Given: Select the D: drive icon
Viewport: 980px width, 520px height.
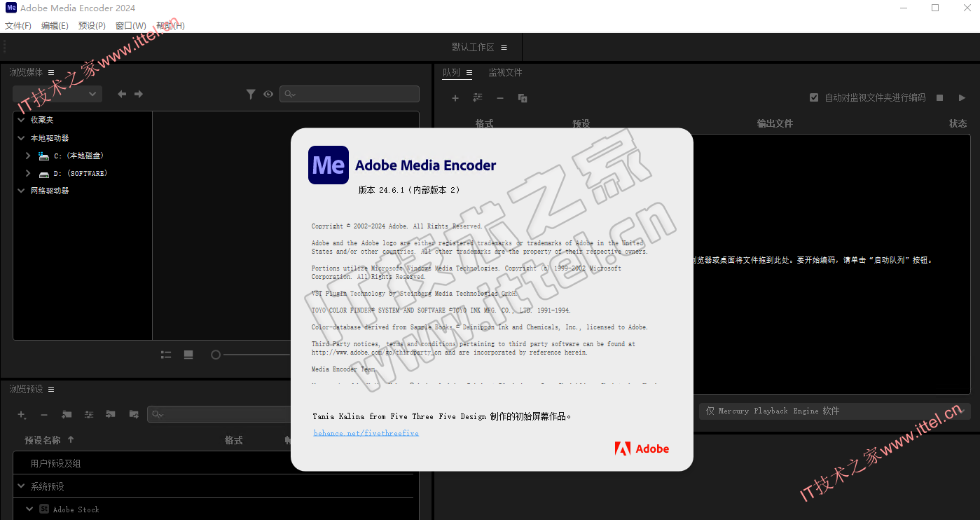Looking at the screenshot, I should (44, 174).
